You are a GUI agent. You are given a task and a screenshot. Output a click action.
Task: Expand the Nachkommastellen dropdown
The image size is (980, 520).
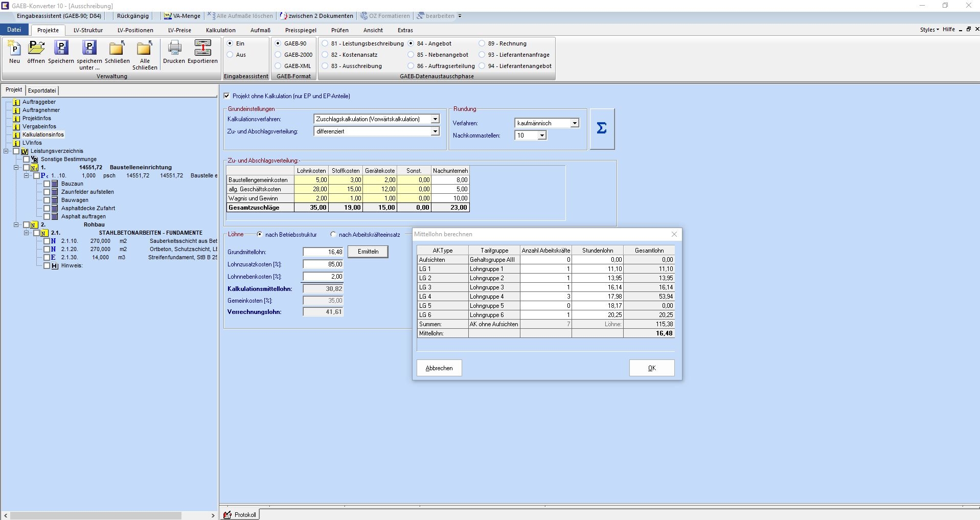point(541,135)
